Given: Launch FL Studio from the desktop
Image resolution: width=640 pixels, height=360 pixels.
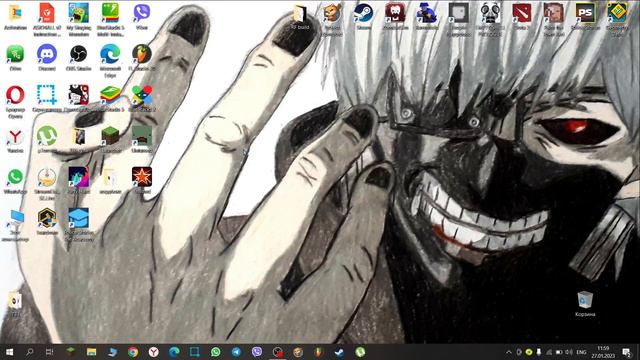Looking at the screenshot, I should (142, 54).
